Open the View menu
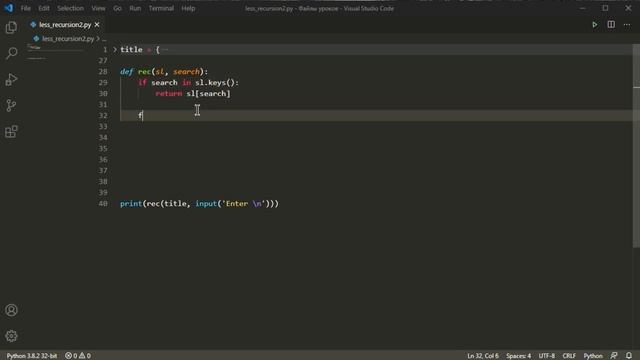Screen dimensions: 640x360 click(98, 8)
